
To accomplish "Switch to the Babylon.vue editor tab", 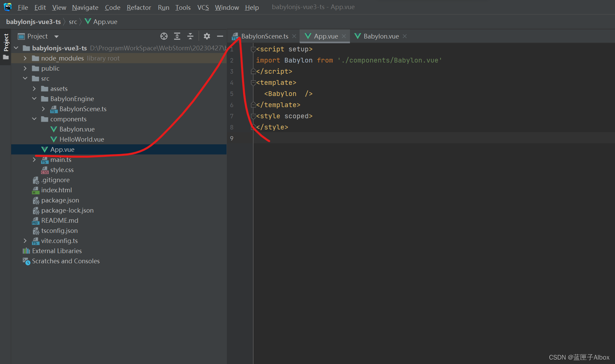I will pyautogui.click(x=381, y=36).
